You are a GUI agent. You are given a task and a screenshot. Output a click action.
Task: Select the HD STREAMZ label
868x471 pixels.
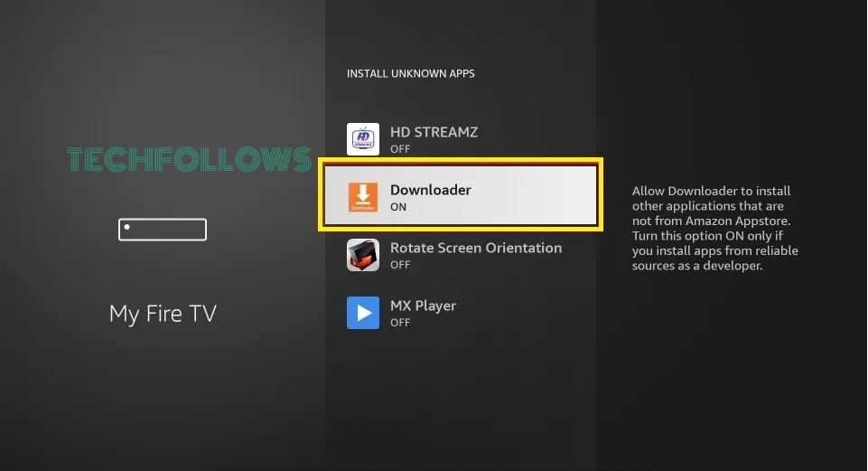434,132
